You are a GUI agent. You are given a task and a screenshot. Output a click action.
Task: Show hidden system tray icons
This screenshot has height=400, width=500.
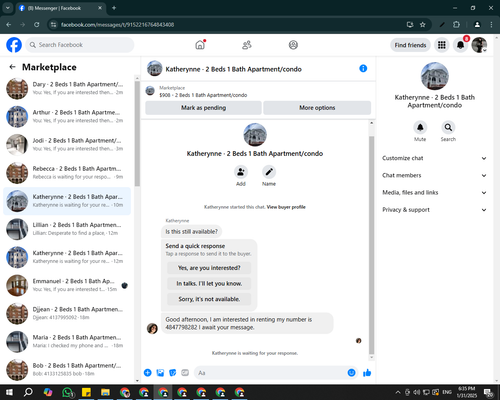click(x=398, y=392)
